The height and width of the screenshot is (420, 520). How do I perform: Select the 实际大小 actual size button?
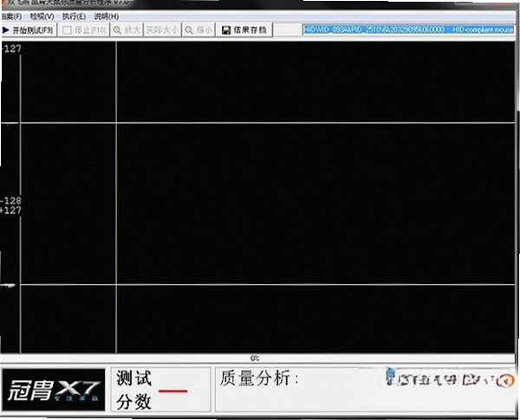163,29
